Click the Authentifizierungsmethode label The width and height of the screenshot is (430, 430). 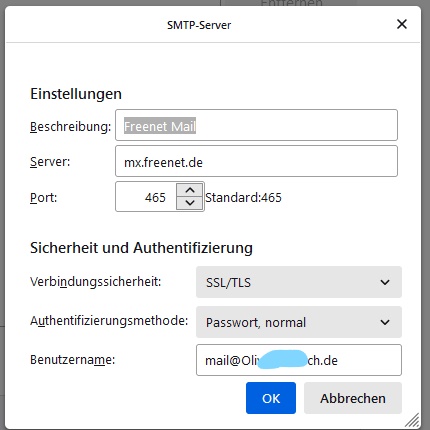click(x=109, y=321)
